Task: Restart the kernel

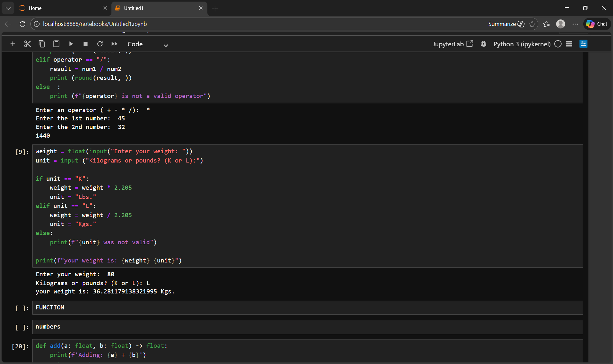Action: click(x=100, y=44)
